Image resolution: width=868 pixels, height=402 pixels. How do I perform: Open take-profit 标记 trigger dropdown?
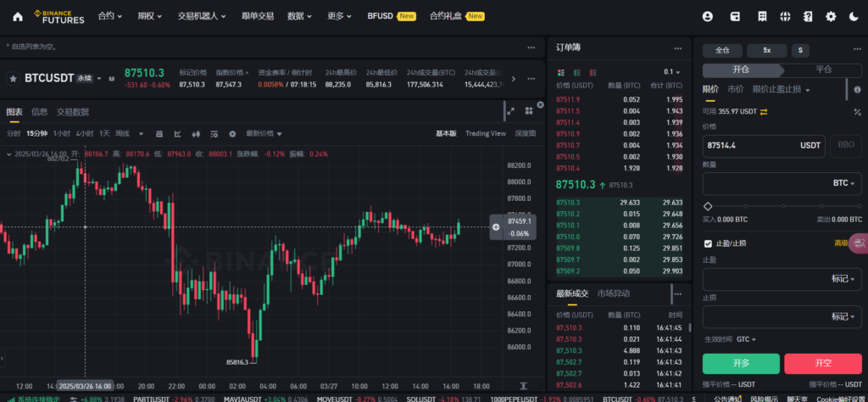click(843, 278)
